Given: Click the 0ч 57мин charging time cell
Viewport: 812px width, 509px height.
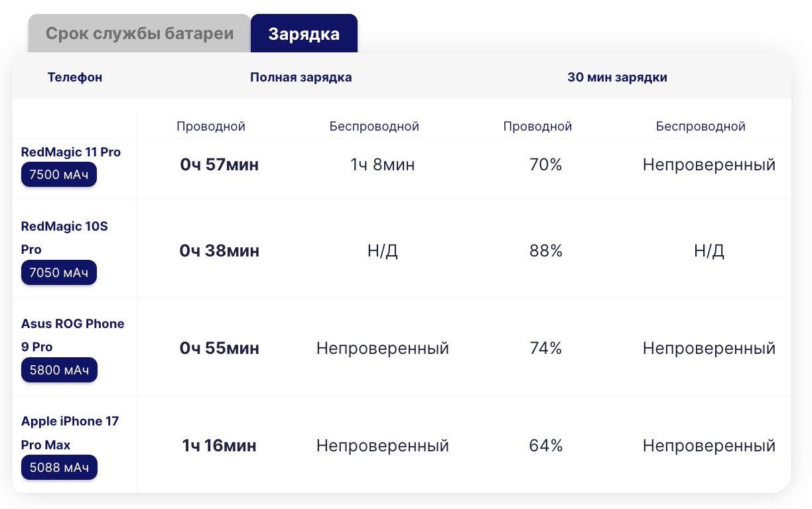Looking at the screenshot, I should coord(219,165).
